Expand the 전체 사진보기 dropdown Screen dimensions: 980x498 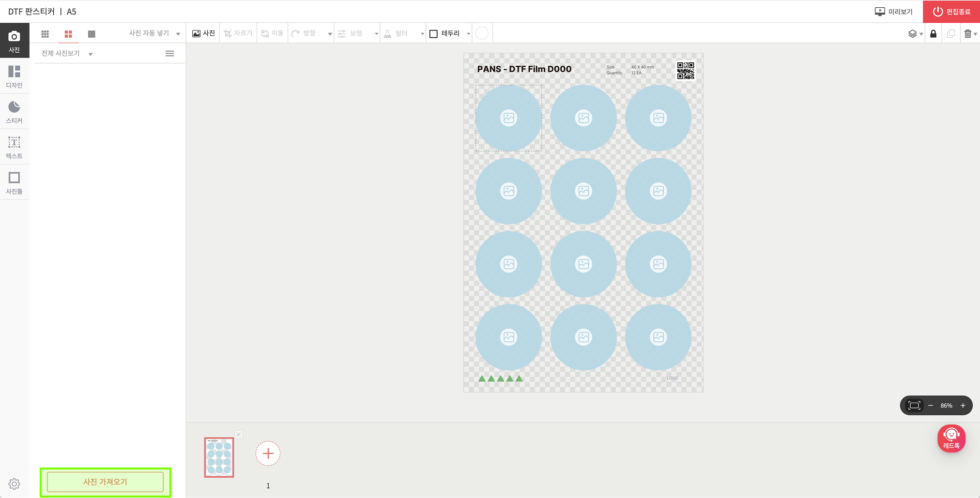click(x=91, y=54)
